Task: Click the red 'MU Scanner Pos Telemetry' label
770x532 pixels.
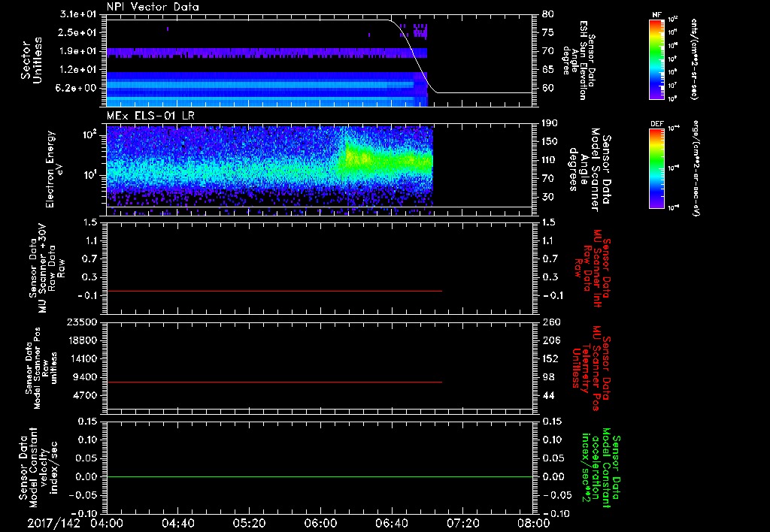Action: (x=592, y=368)
